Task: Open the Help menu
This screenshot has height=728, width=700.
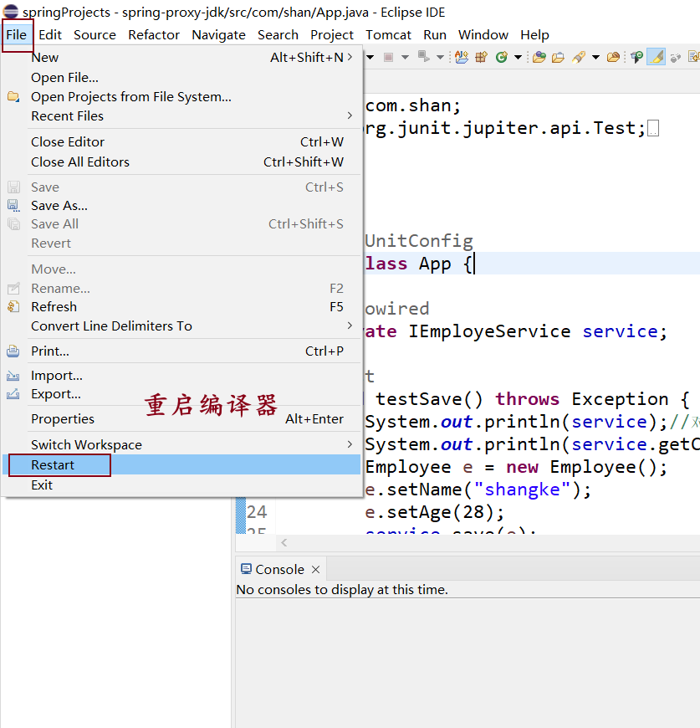Action: 534,35
